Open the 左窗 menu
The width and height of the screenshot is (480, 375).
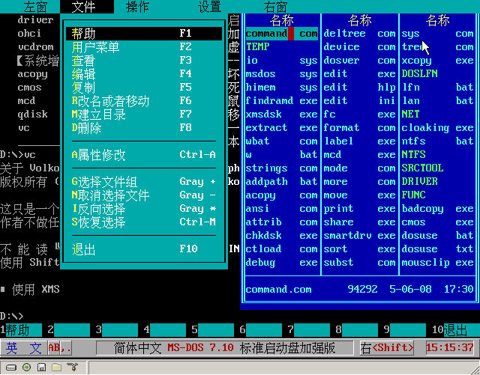click(x=35, y=7)
